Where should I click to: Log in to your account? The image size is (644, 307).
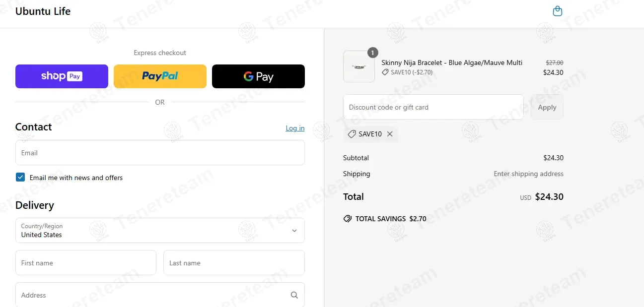click(x=295, y=128)
